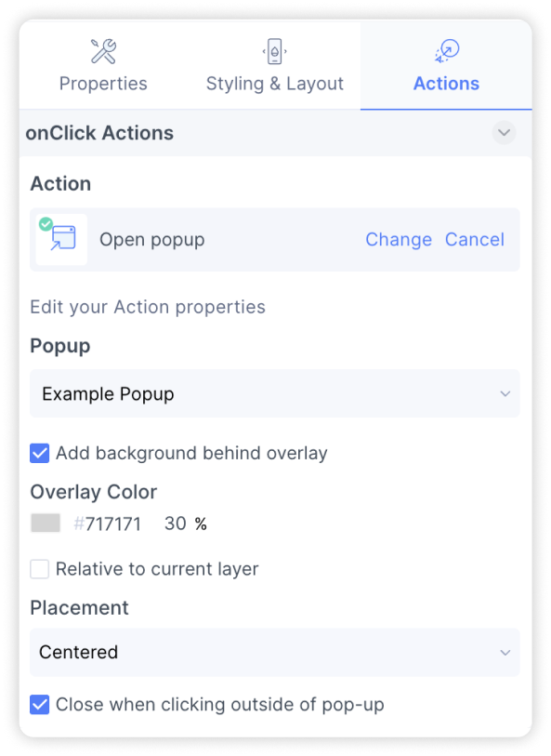The height and width of the screenshot is (756, 551).
Task: Click the #717171 hex color field
Action: point(107,524)
